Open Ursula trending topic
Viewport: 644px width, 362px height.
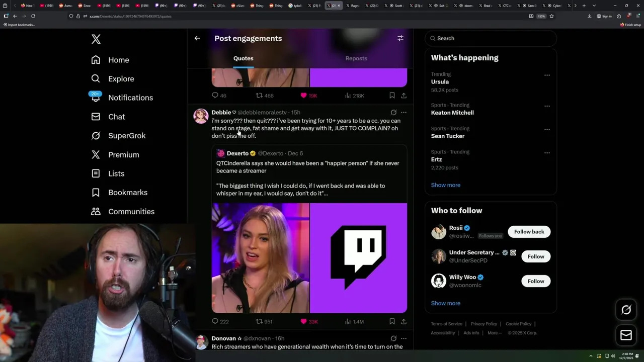coord(440,82)
